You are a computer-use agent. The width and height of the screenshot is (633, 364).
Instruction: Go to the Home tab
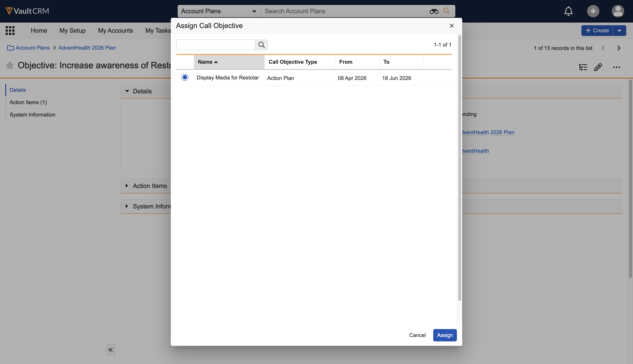[39, 31]
